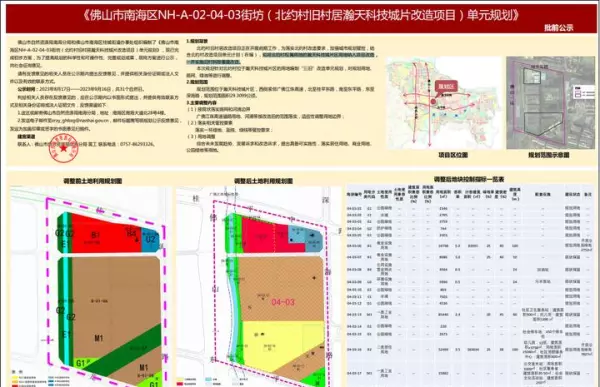Screen dimensions: 600x387
Task: Click the red 规划区 callout marker
Action: pos(445,87)
